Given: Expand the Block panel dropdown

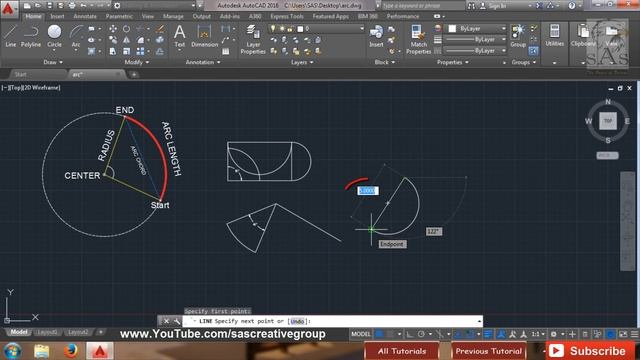Looking at the screenshot, I should pos(384,62).
